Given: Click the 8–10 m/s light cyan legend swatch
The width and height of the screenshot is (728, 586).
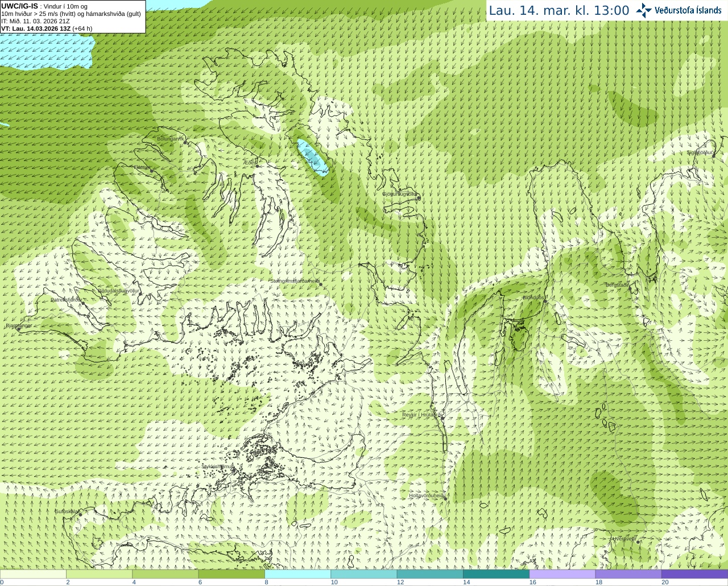Looking at the screenshot, I should click(x=297, y=574).
